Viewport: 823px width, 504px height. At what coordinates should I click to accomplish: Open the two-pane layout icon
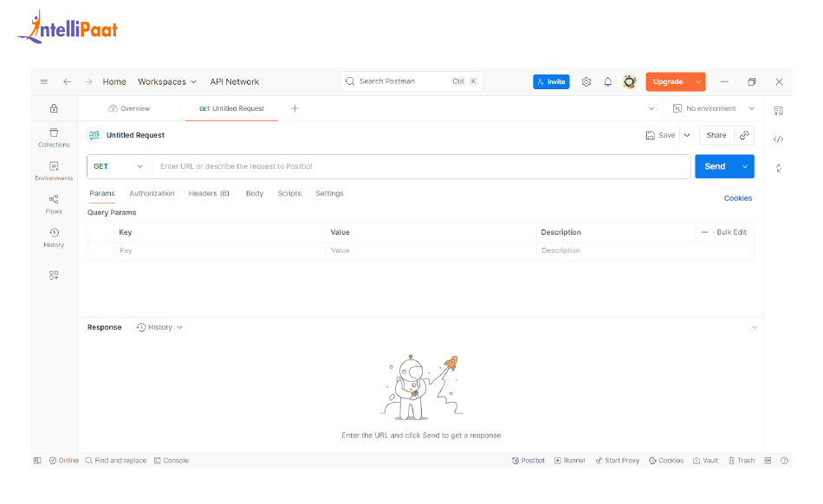[x=768, y=461]
